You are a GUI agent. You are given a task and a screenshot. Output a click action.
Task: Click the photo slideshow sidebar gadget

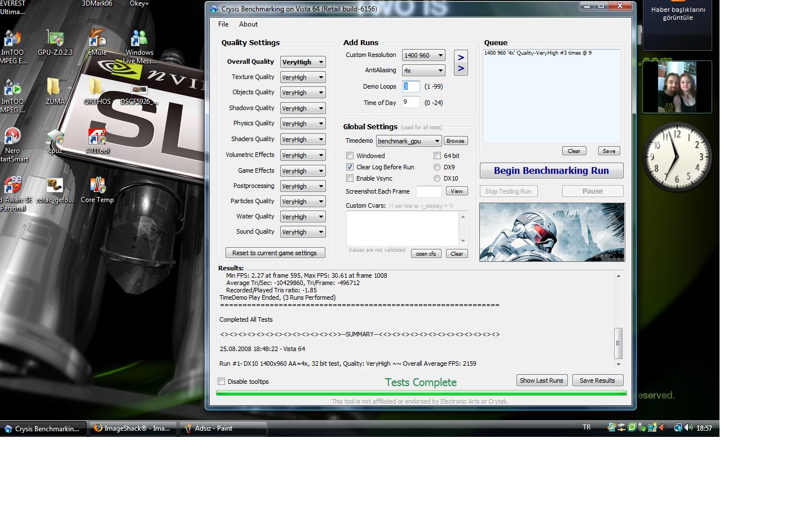click(x=677, y=87)
